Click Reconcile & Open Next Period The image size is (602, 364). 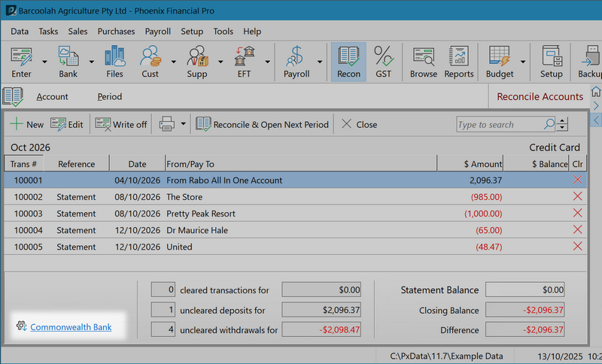pyautogui.click(x=263, y=124)
